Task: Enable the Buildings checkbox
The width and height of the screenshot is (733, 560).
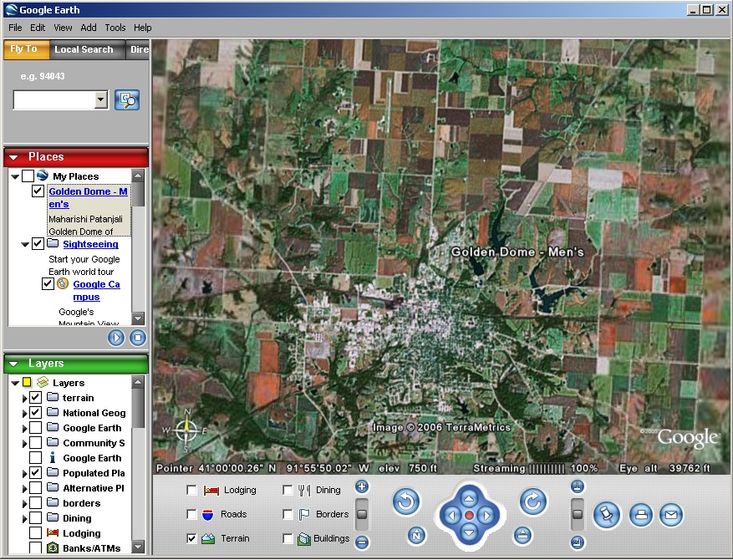Action: (288, 538)
